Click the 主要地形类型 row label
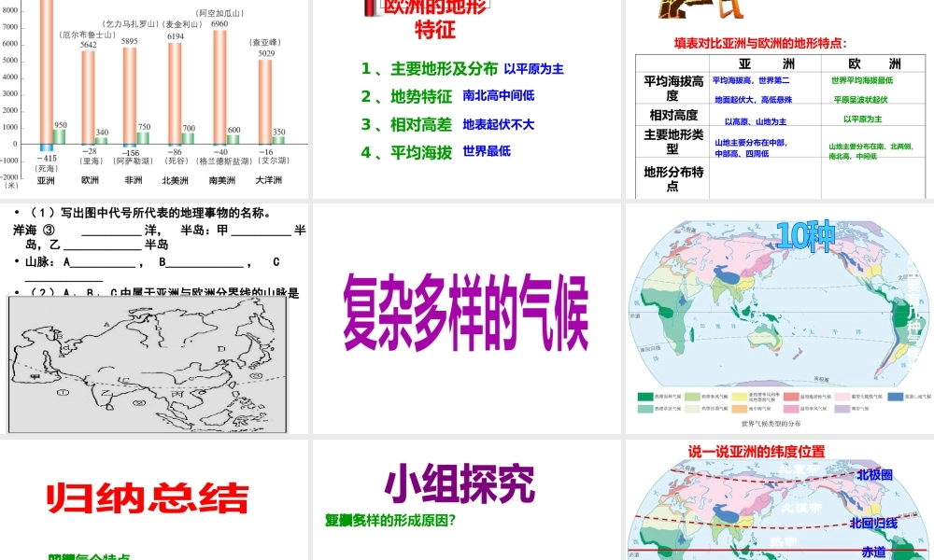The width and height of the screenshot is (934, 560). pos(673,142)
